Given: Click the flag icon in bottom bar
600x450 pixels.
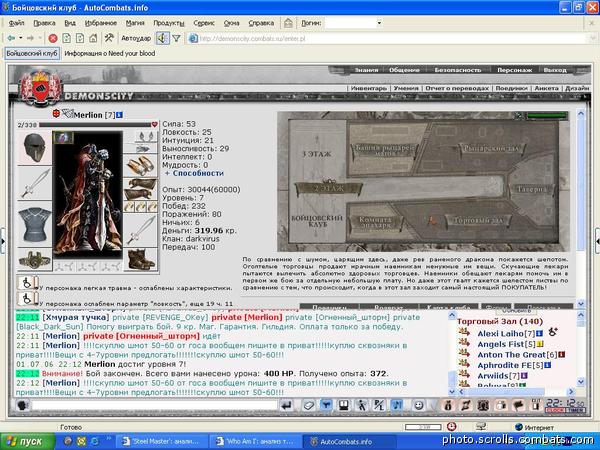Looking at the screenshot, I should 518,405.
